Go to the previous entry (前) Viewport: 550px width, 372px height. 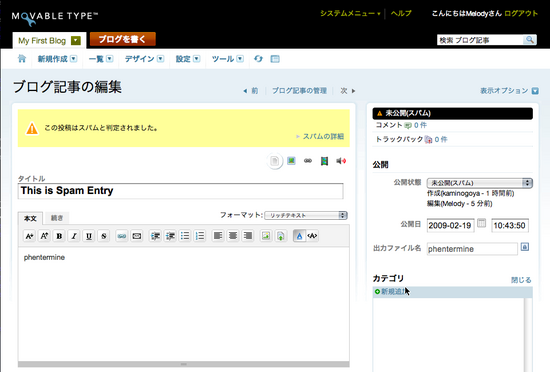point(251,91)
